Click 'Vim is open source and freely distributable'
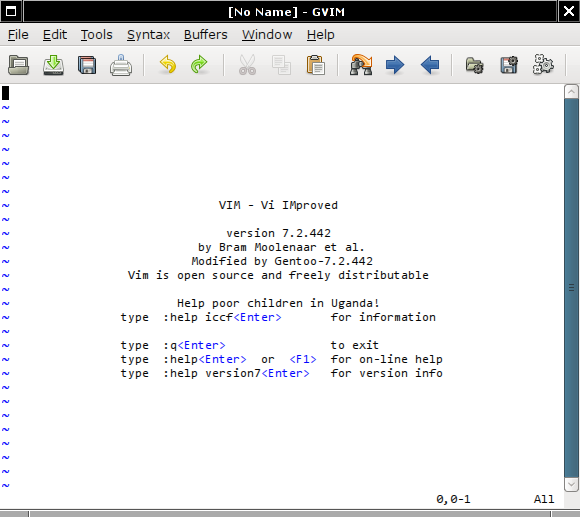 pyautogui.click(x=278, y=275)
